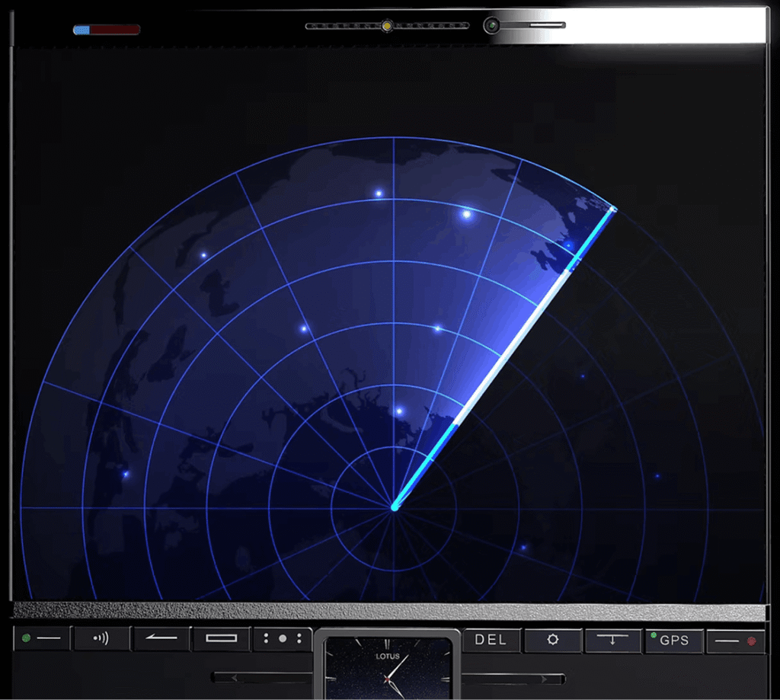The height and width of the screenshot is (700, 780).
Task: Toggle the GPS button
Action: click(x=673, y=641)
